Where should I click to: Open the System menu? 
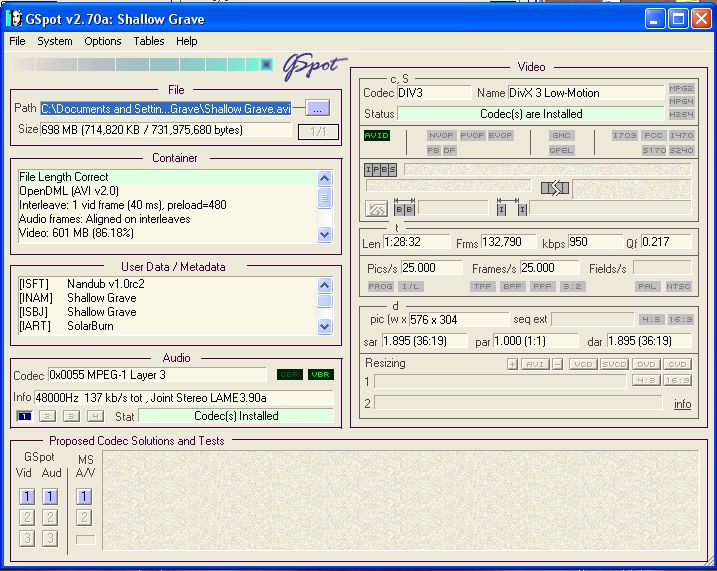pos(55,41)
